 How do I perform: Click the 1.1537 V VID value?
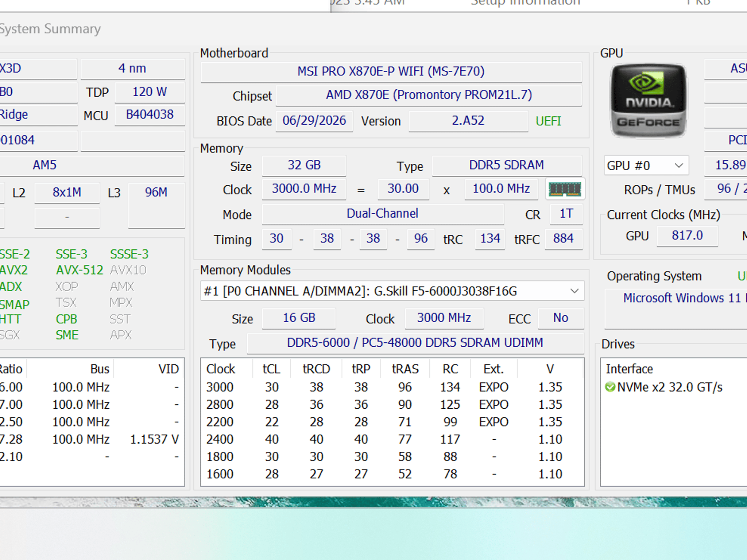click(x=154, y=439)
